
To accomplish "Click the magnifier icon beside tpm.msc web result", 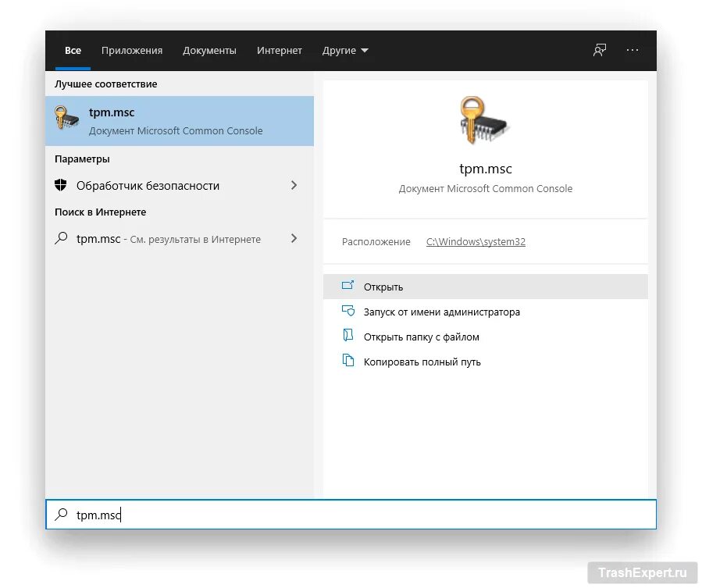I will [61, 238].
